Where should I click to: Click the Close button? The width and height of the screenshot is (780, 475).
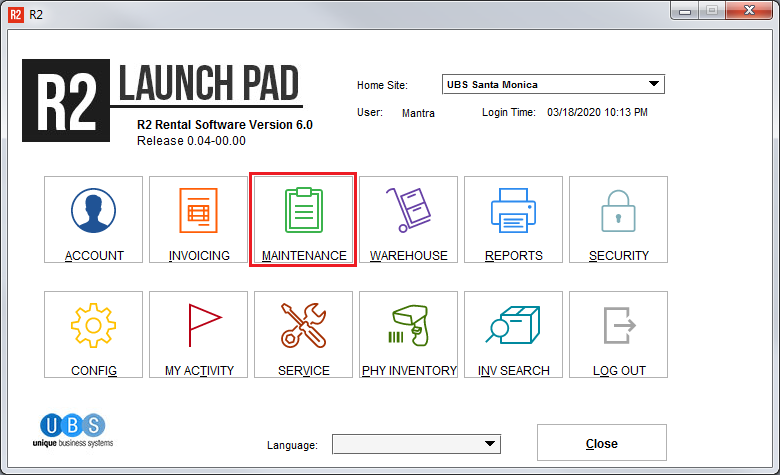click(x=602, y=443)
